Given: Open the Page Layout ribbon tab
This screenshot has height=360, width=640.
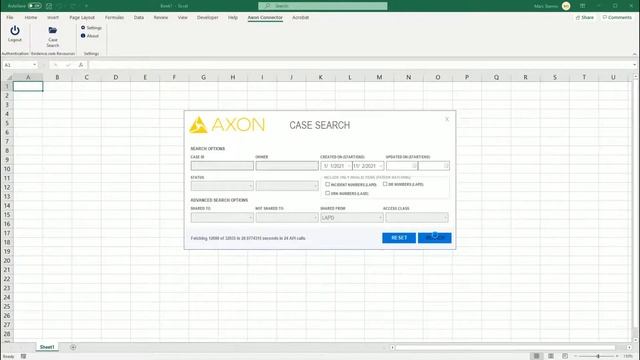Looking at the screenshot, I should (x=82, y=18).
